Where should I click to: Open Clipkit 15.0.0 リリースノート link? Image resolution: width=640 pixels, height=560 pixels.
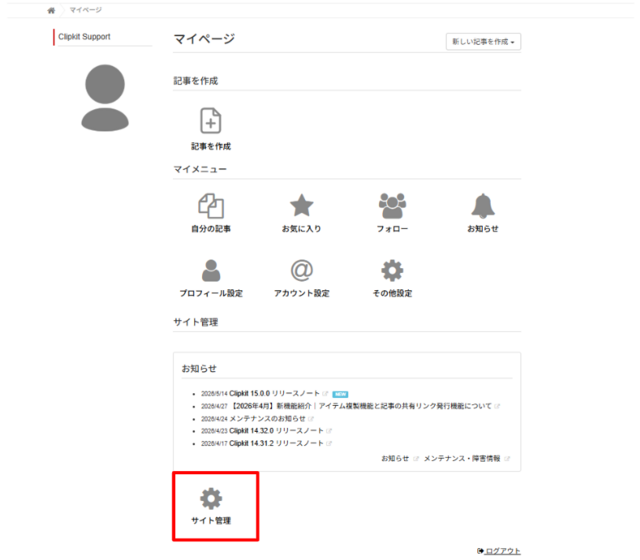coord(274,393)
